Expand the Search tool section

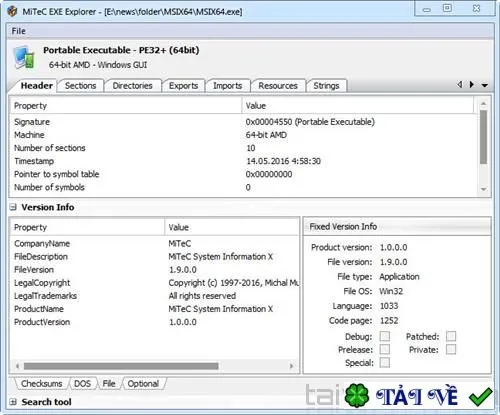13,402
